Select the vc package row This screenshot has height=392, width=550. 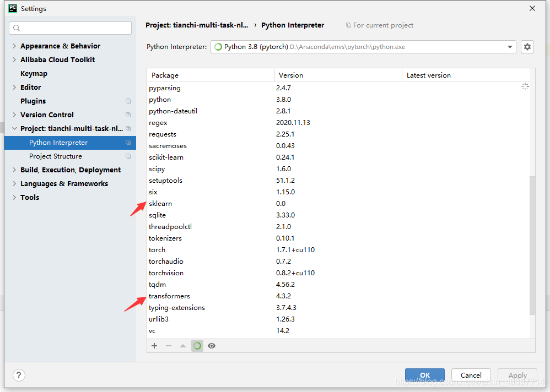coord(338,331)
